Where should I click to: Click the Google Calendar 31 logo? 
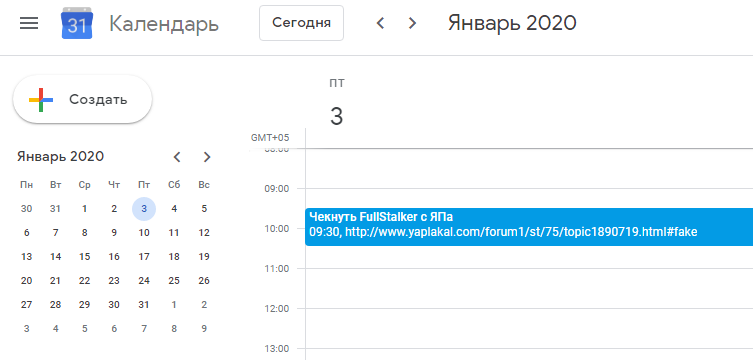pyautogui.click(x=77, y=23)
